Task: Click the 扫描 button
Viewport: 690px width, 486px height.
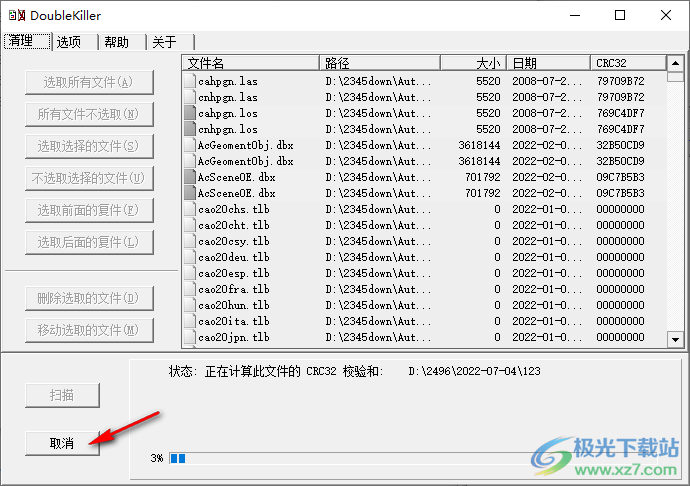Action: pyautogui.click(x=62, y=395)
